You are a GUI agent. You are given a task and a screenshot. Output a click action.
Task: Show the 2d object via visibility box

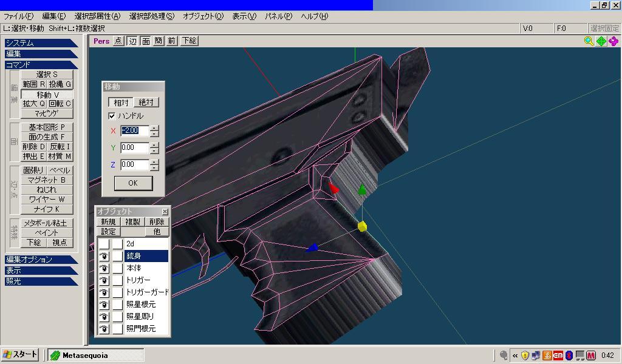[x=104, y=244]
